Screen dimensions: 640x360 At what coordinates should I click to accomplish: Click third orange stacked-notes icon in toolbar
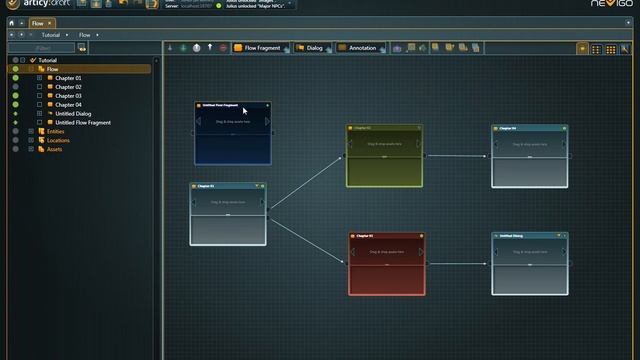pos(463,47)
